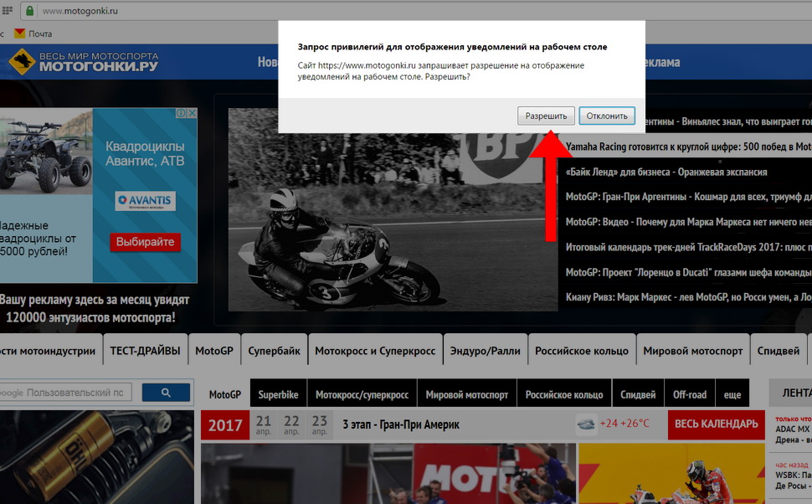Screen dimensions: 812x504
Task: Open the ТЕСТ-ДРАЙВЫ category tab
Action: click(x=145, y=351)
